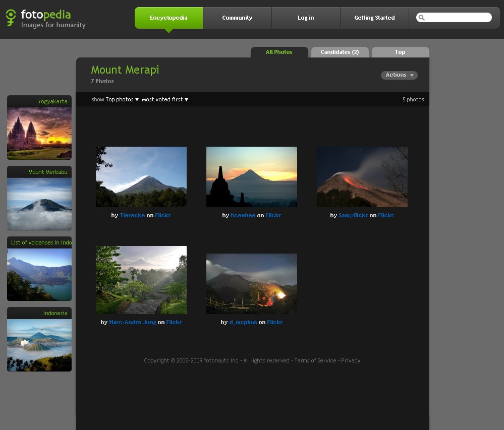Switch to the Top tab
Viewport: 504px width, 430px height.
400,52
